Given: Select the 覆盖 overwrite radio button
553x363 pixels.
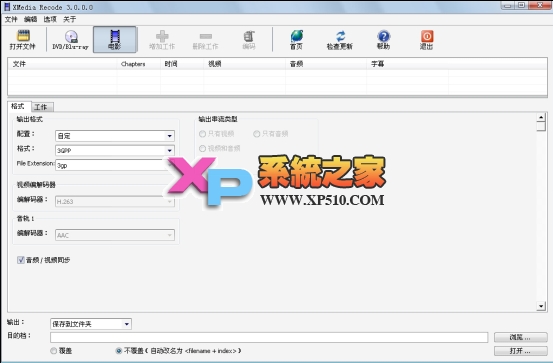Looking at the screenshot, I should pyautogui.click(x=54, y=351).
